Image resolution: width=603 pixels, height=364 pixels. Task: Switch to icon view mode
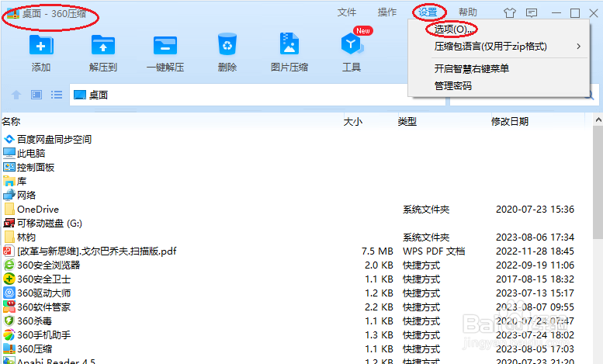click(x=36, y=95)
